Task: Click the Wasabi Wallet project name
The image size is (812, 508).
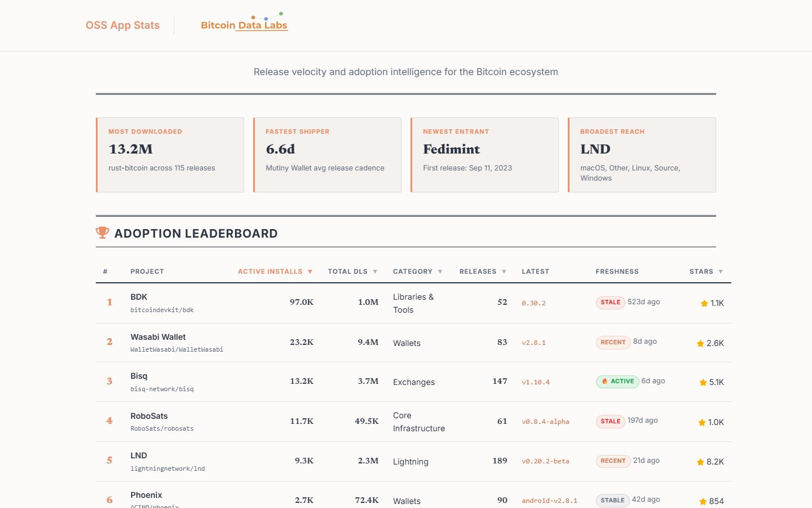Action: point(158,337)
